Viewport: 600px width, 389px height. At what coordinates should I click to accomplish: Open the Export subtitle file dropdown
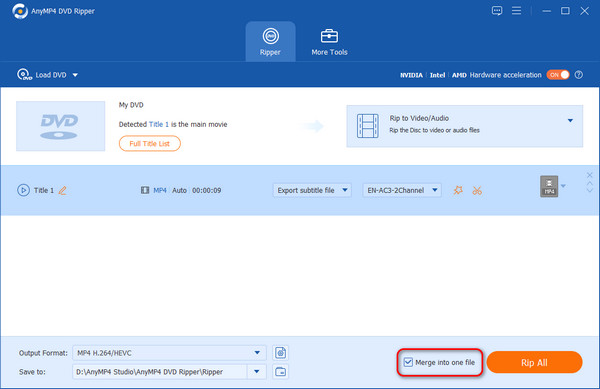tap(312, 190)
